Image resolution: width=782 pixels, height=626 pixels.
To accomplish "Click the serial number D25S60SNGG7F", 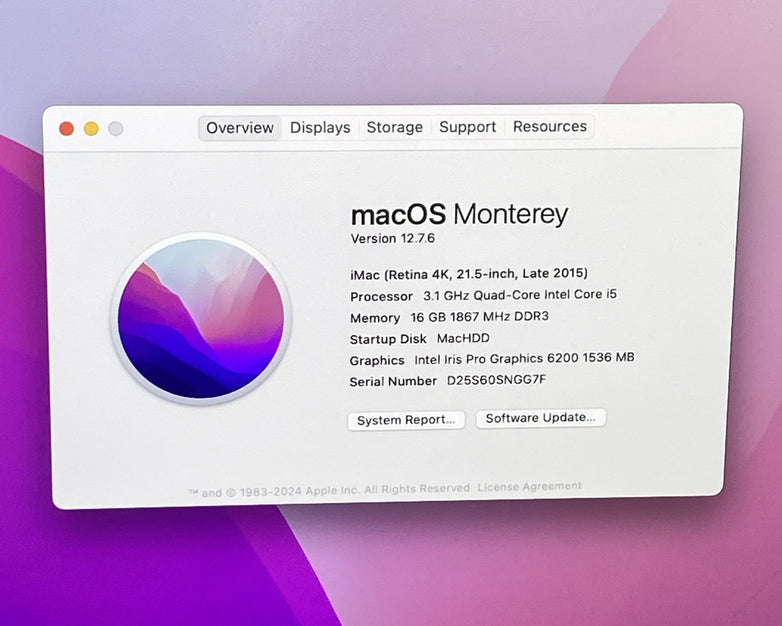I will click(x=496, y=381).
